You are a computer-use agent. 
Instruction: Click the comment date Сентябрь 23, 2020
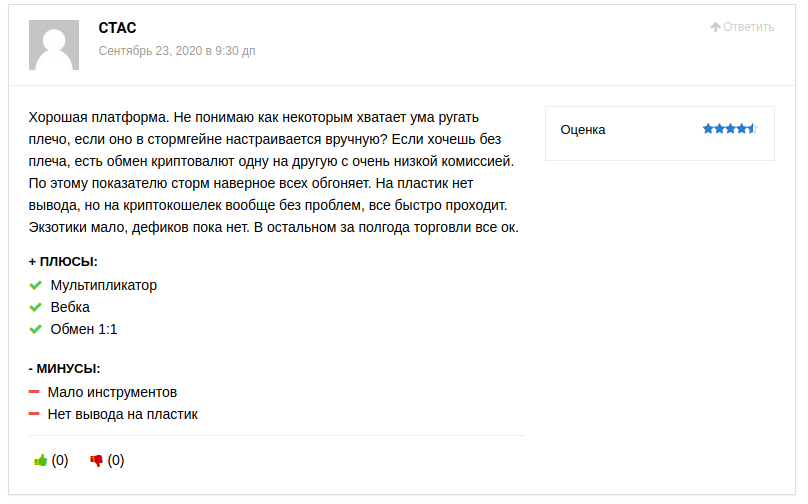tap(177, 51)
